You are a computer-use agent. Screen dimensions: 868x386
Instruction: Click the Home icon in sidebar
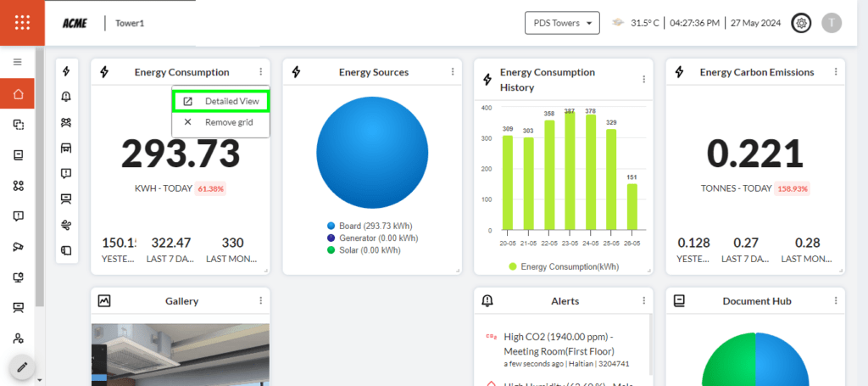click(18, 93)
